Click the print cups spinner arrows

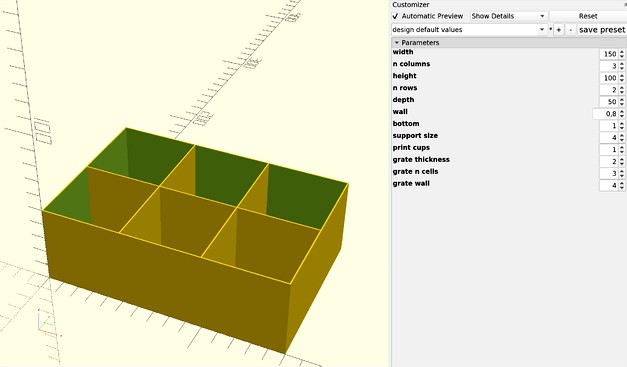click(622, 150)
